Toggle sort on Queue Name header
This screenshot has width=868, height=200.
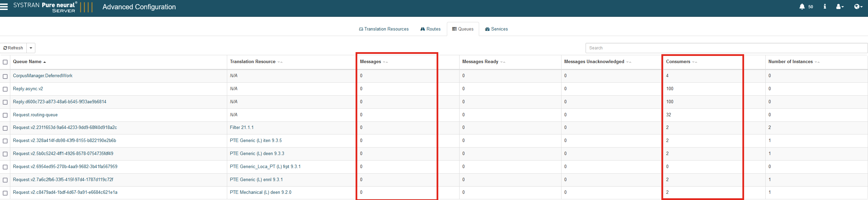pos(27,62)
